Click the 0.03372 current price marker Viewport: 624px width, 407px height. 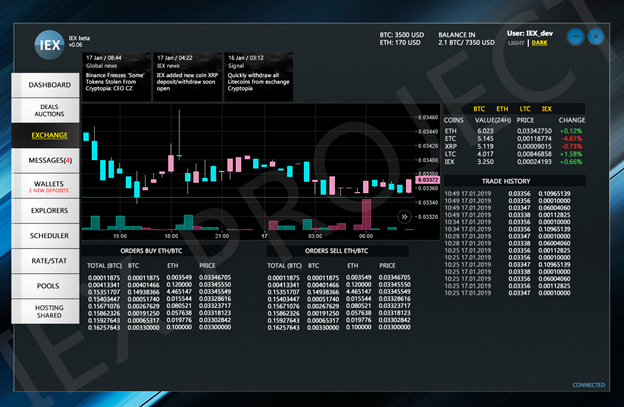click(428, 180)
